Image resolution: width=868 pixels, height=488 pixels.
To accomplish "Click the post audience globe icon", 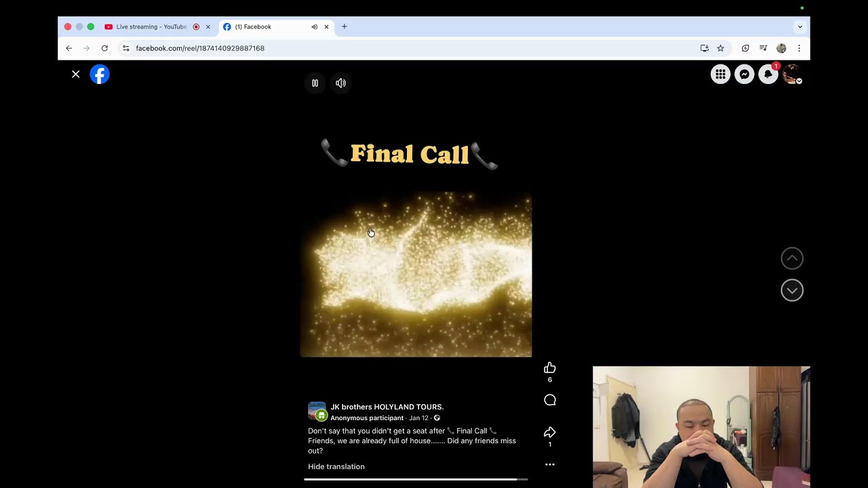I will 437,418.
